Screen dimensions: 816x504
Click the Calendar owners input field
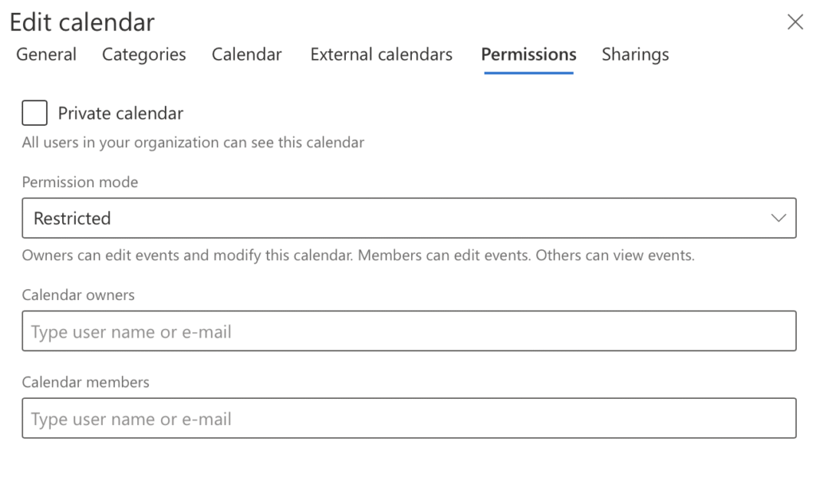tap(409, 330)
